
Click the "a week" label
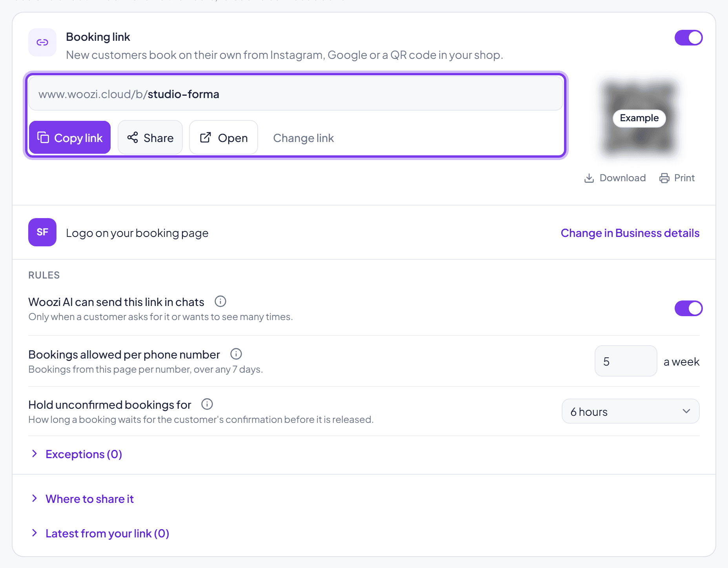[x=681, y=362]
